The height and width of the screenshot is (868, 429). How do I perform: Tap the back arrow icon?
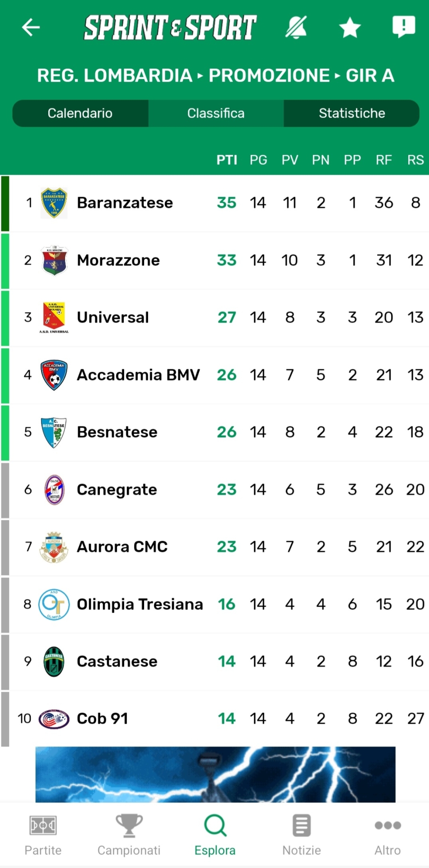[x=31, y=28]
